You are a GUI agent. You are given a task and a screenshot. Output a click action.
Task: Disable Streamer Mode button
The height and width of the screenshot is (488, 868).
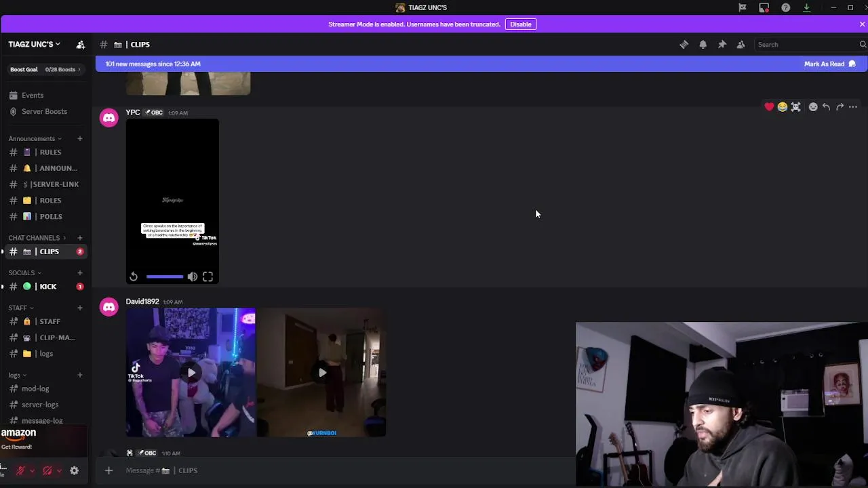pyautogui.click(x=521, y=24)
